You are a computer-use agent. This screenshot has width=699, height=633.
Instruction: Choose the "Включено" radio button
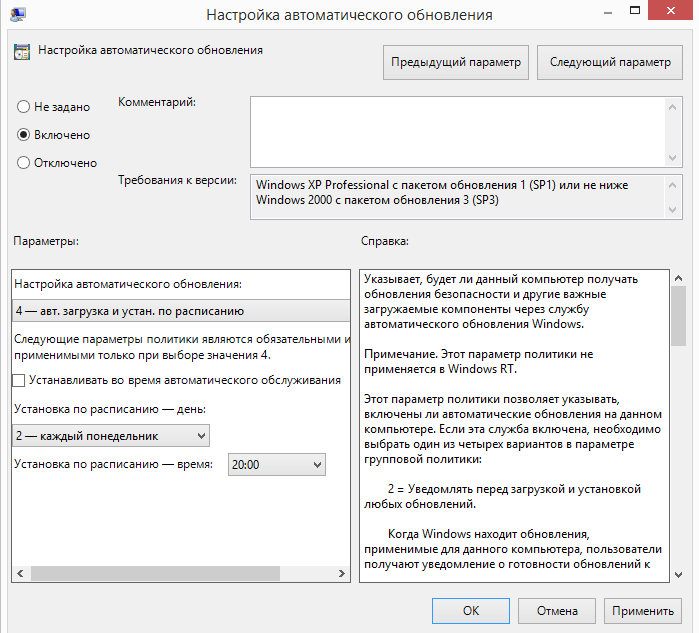(23, 135)
